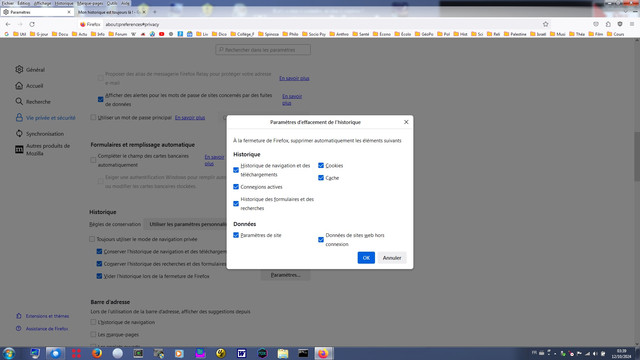Open the Collège_F bookmarks folder
The height and width of the screenshot is (360, 640).
point(242,34)
